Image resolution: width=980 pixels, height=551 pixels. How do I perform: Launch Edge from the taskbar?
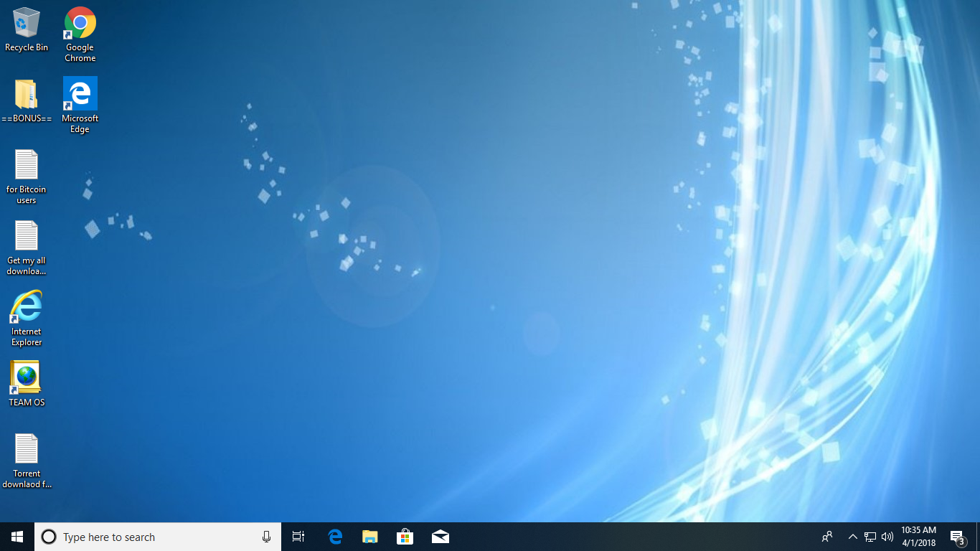click(335, 537)
